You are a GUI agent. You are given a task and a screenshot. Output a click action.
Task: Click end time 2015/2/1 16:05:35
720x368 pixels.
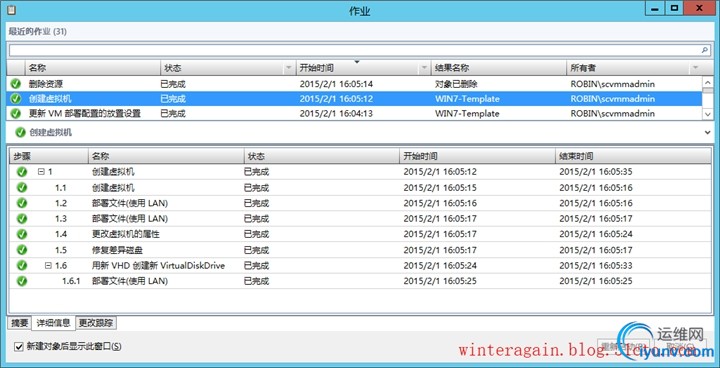[x=596, y=172]
